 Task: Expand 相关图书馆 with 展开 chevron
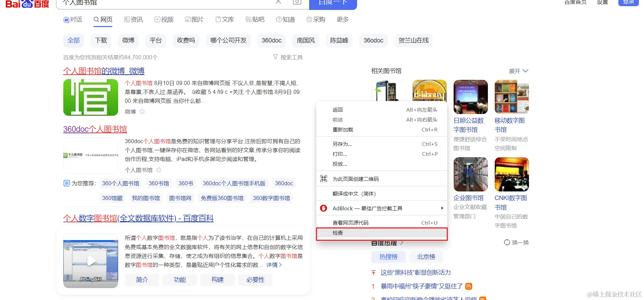pos(519,71)
